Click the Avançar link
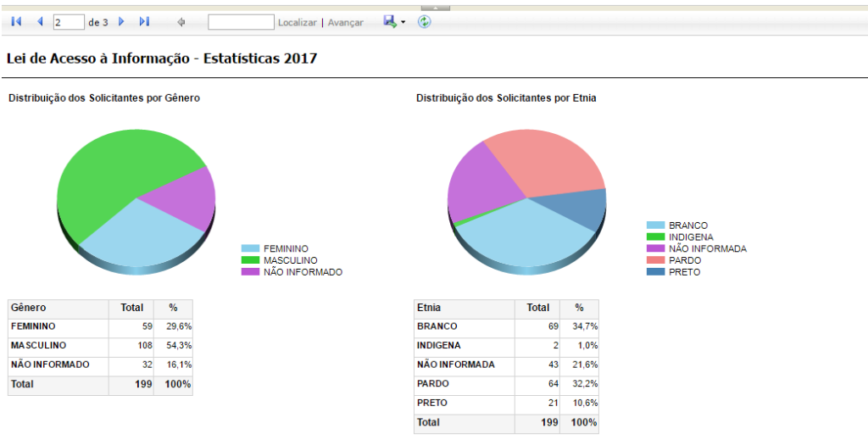Image resolution: width=868 pixels, height=440 pixels. click(x=345, y=23)
